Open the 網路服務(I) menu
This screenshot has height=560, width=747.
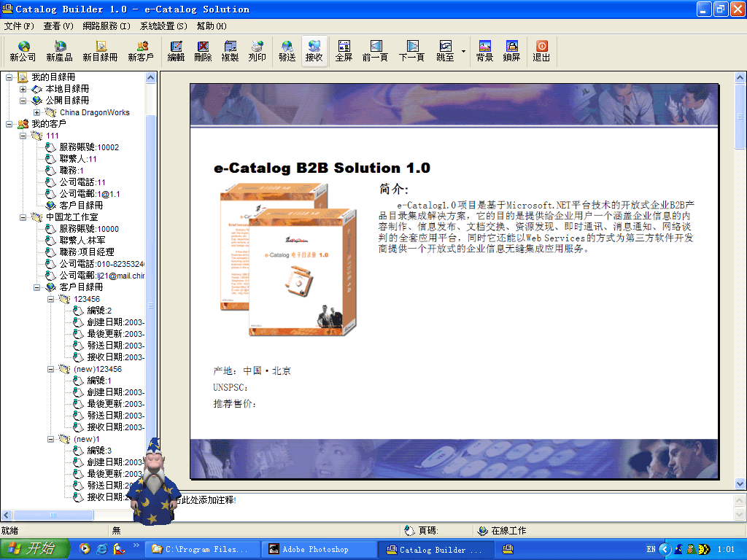(107, 26)
